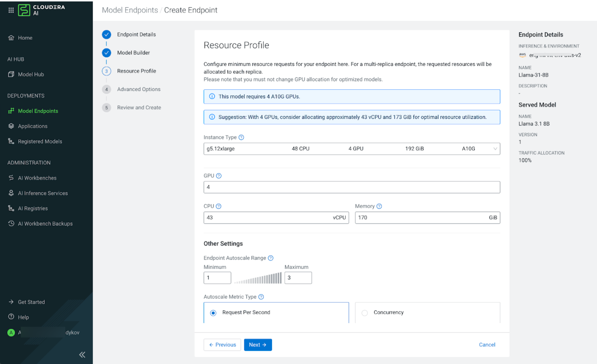Click the CPU help question icon

click(x=219, y=206)
